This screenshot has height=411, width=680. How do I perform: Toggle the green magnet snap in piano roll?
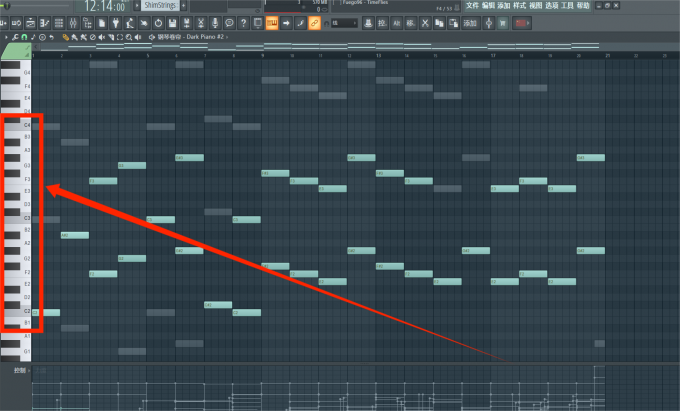(x=24, y=37)
